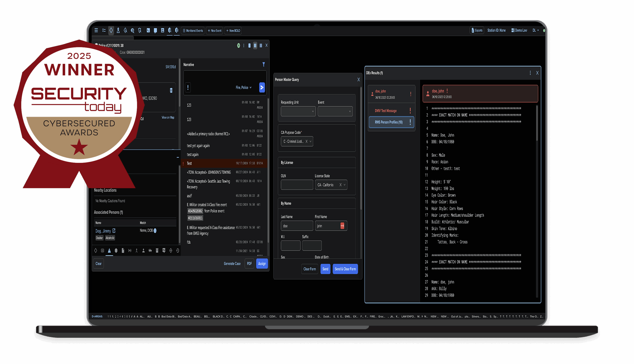This screenshot has height=364, width=634.
Task: Click the New Event button
Action: [x=214, y=30]
